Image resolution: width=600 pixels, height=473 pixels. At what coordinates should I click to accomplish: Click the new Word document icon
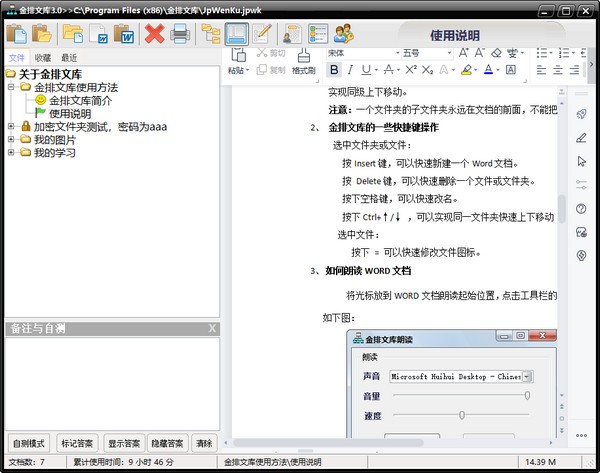click(x=125, y=35)
